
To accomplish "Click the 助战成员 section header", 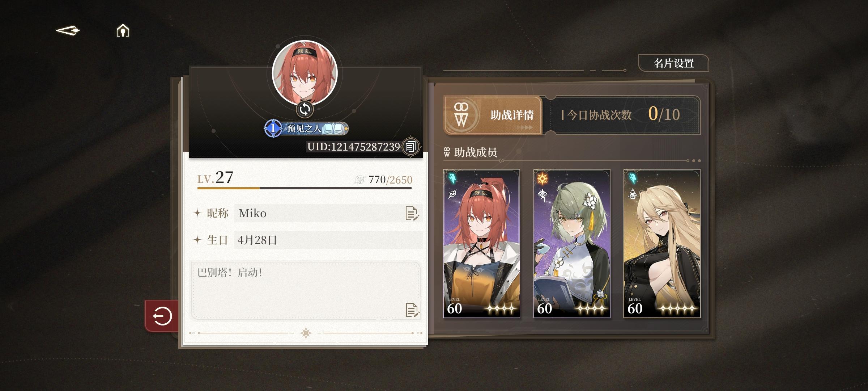I will pyautogui.click(x=471, y=152).
